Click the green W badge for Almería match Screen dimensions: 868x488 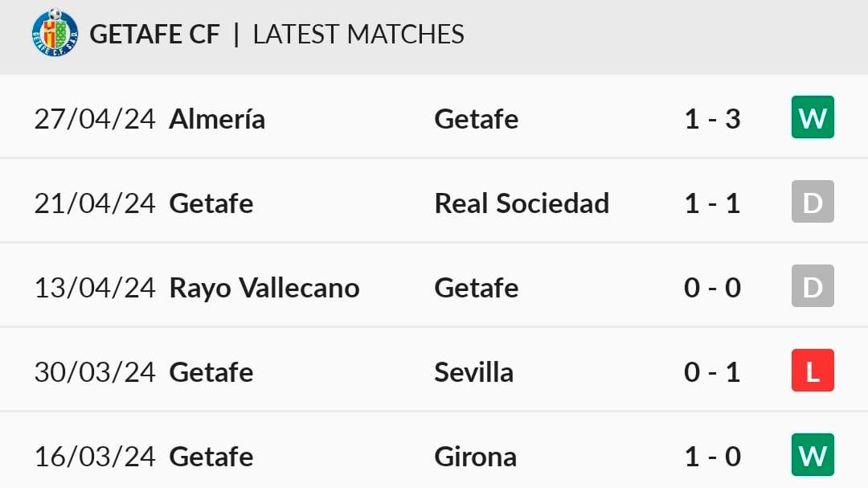[x=813, y=117]
